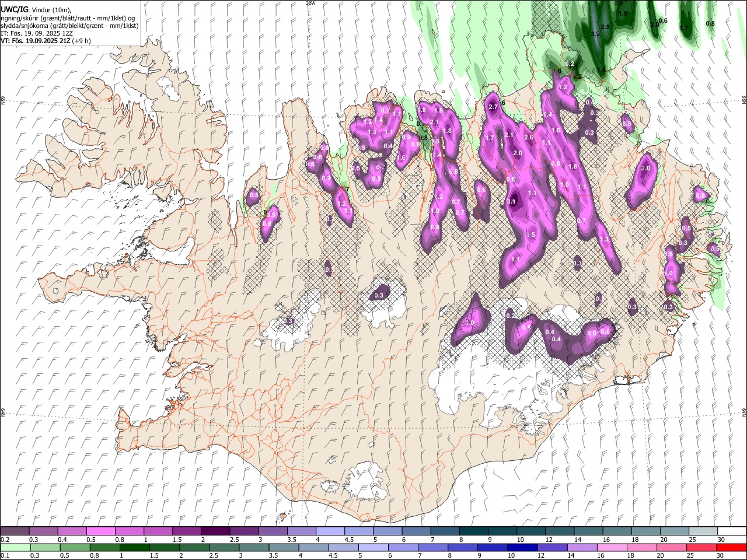Click the bold UWC/IG title label
Viewport: 747px width, 560px height.
pyautogui.click(x=13, y=9)
